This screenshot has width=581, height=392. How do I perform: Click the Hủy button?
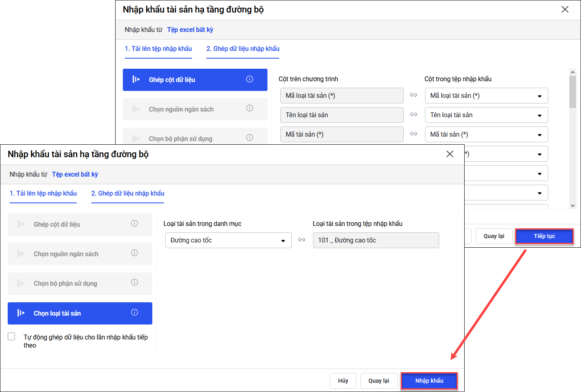coord(343,381)
